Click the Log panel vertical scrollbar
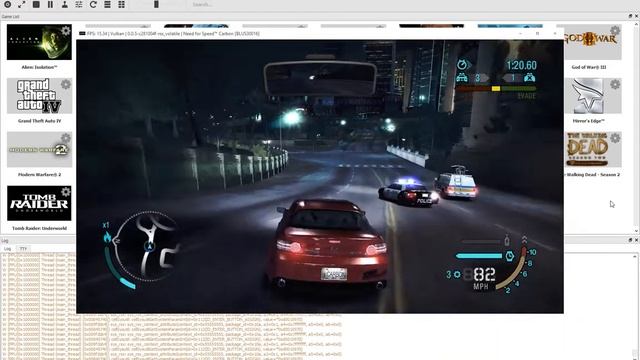This screenshot has height=360, width=640. [635, 306]
